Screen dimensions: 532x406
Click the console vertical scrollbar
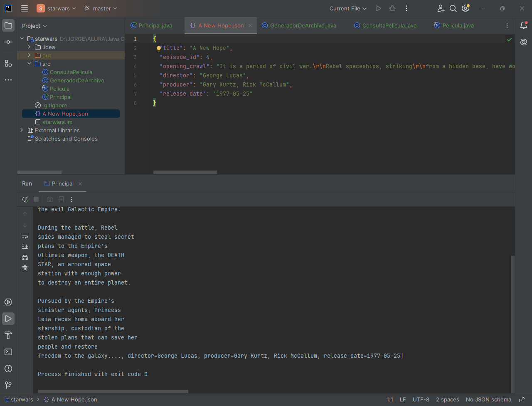513,324
